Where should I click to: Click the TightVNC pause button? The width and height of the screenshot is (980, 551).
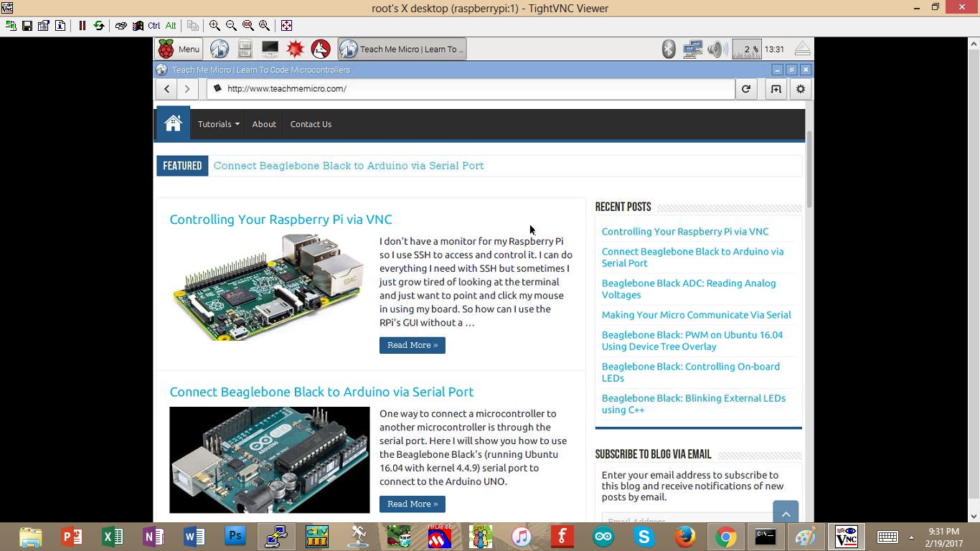point(83,26)
